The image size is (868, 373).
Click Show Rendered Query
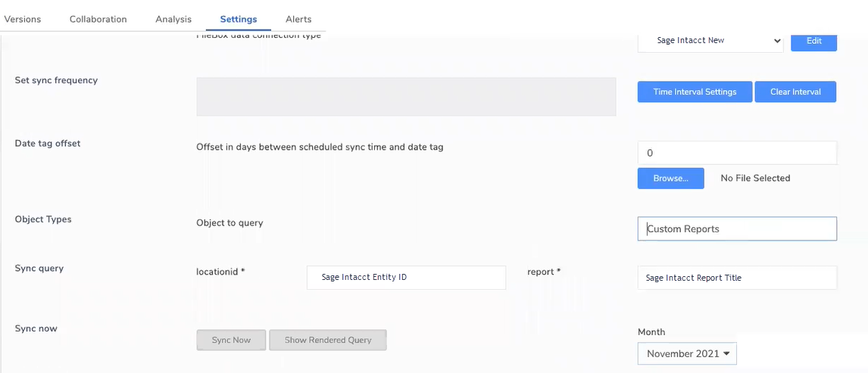[x=328, y=340]
